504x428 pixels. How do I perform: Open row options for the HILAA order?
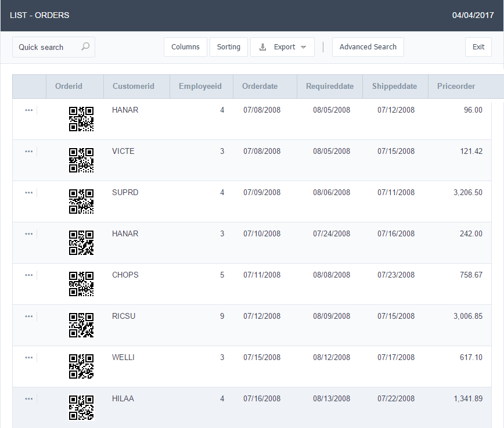(28, 398)
